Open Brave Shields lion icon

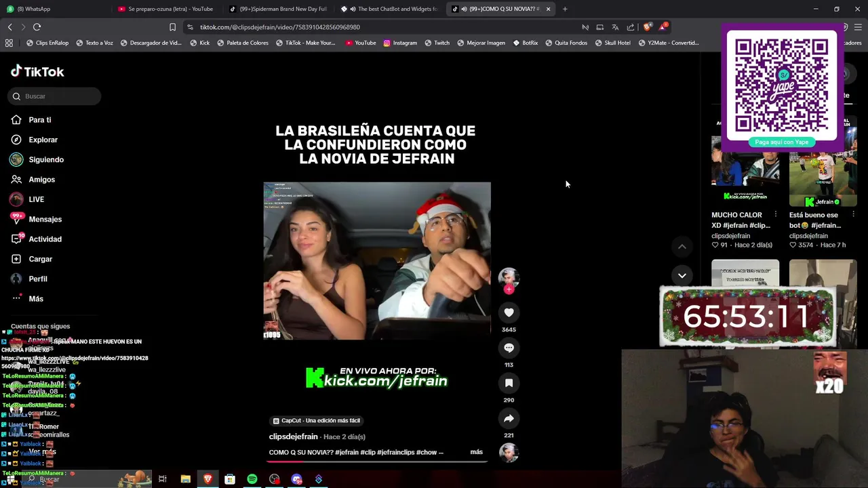(x=648, y=27)
